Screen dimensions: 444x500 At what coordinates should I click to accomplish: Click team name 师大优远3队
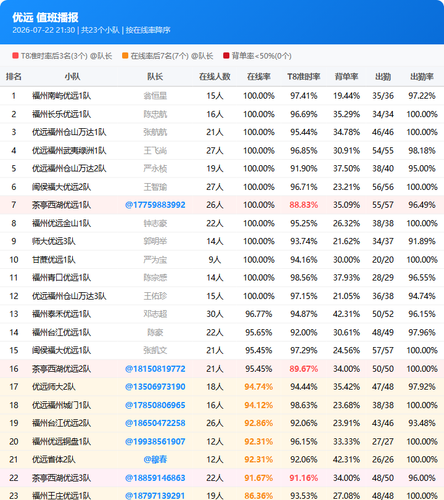click(x=54, y=241)
